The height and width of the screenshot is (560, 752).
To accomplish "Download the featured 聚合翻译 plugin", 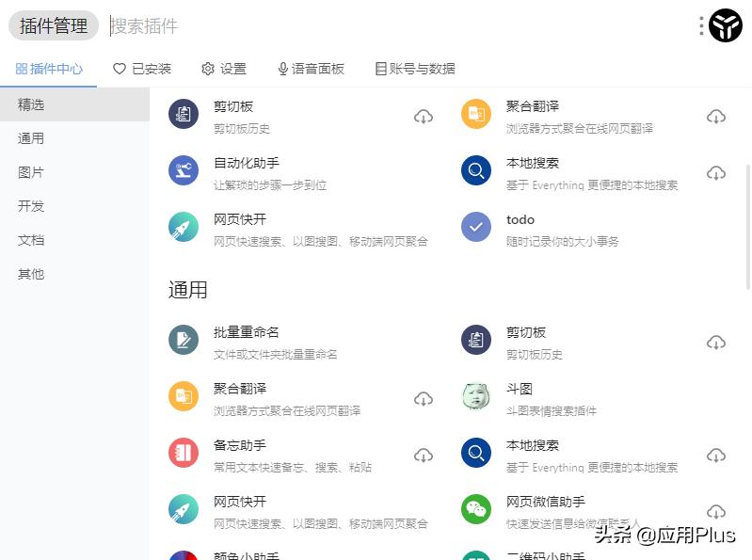I will pos(716,117).
